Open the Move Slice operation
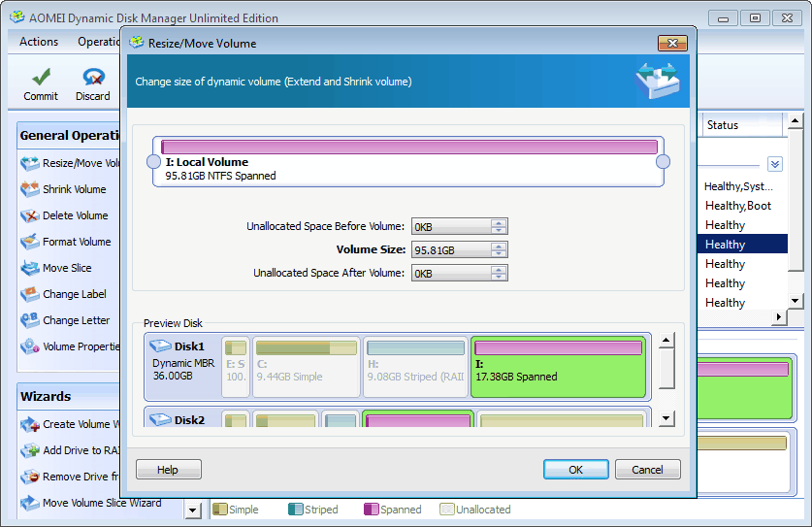 click(x=56, y=268)
